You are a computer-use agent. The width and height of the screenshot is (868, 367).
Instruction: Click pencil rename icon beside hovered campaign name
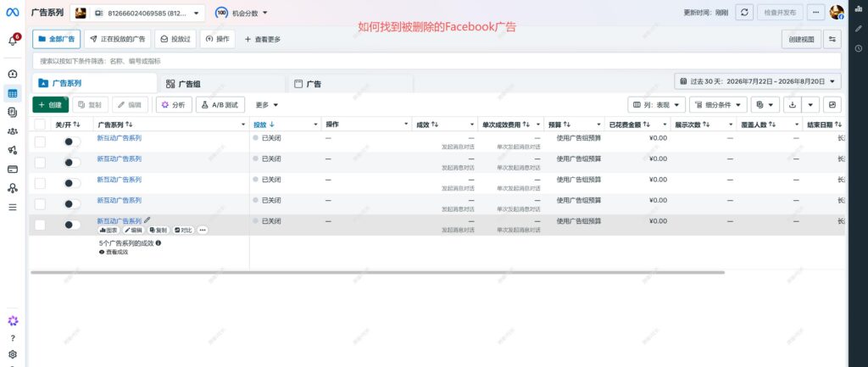pos(147,220)
